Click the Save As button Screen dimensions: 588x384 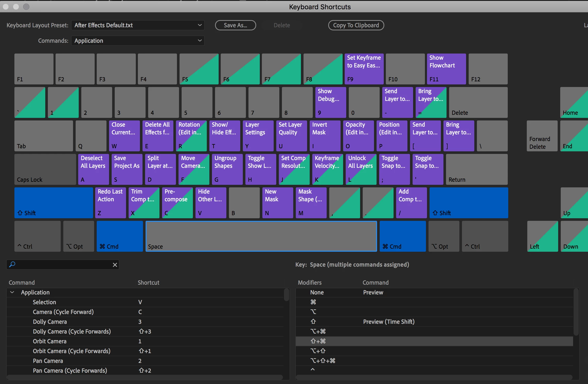click(235, 25)
